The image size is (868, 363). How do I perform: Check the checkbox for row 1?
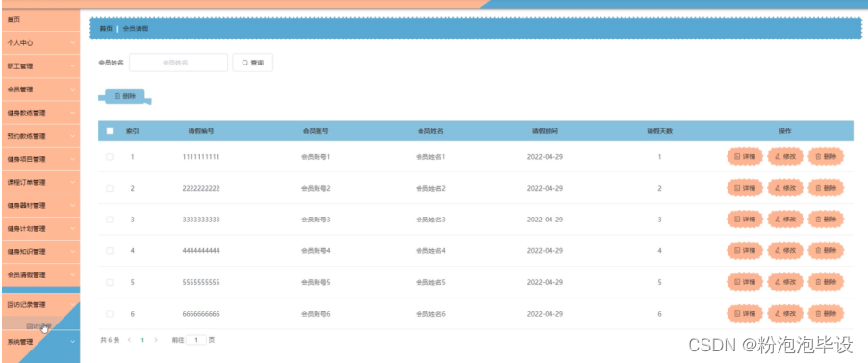110,157
